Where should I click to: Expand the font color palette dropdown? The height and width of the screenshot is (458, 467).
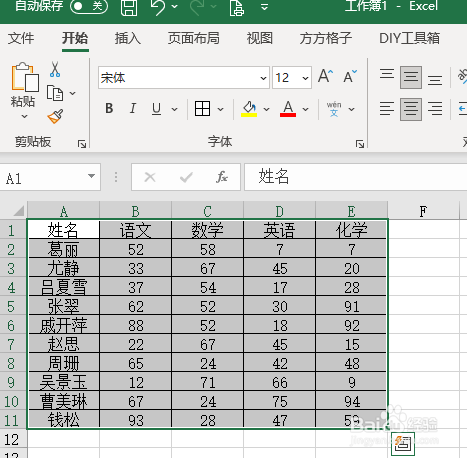click(305, 109)
